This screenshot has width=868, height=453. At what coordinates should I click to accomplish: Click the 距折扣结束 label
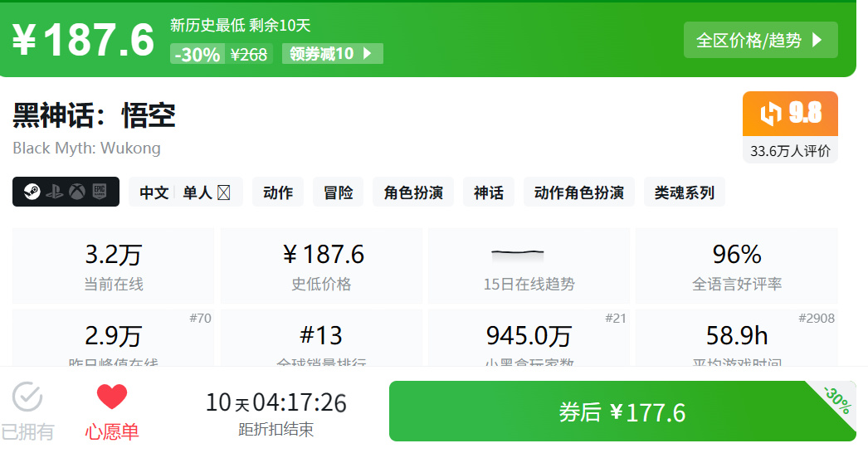276,430
